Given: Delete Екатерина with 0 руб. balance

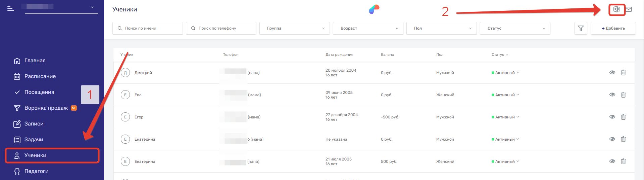Looking at the screenshot, I should pos(623,139).
